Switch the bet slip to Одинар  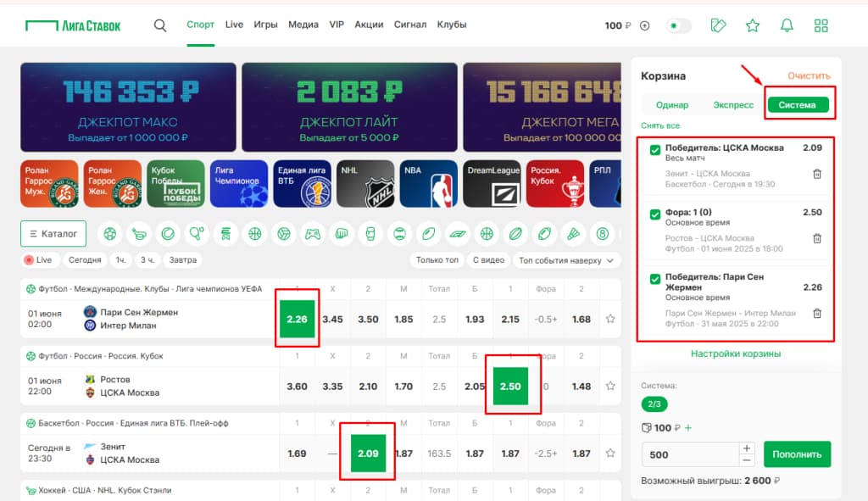point(672,104)
